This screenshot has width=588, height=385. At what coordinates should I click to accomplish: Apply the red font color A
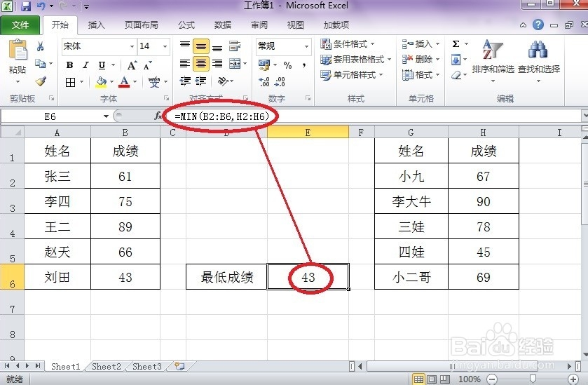point(124,82)
